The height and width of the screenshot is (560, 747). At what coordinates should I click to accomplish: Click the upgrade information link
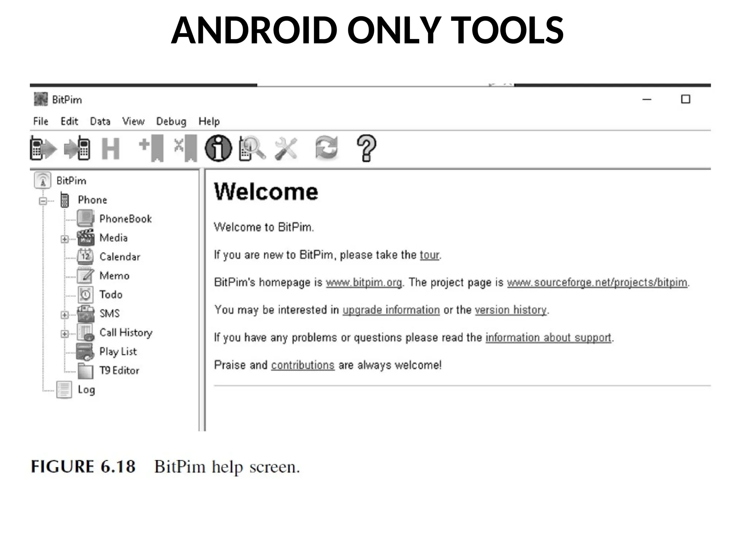click(x=391, y=310)
